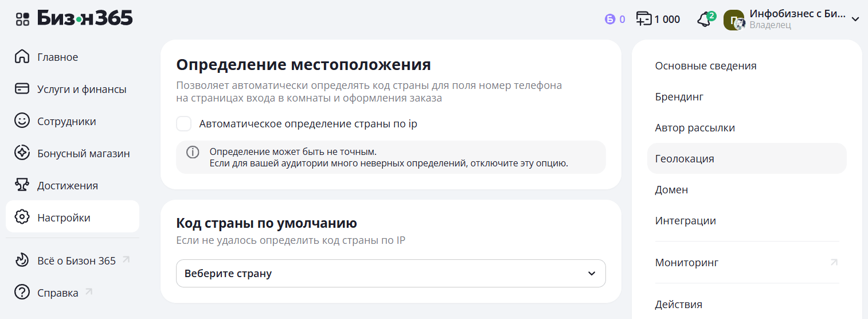Expand the account menu chevron

(855, 20)
